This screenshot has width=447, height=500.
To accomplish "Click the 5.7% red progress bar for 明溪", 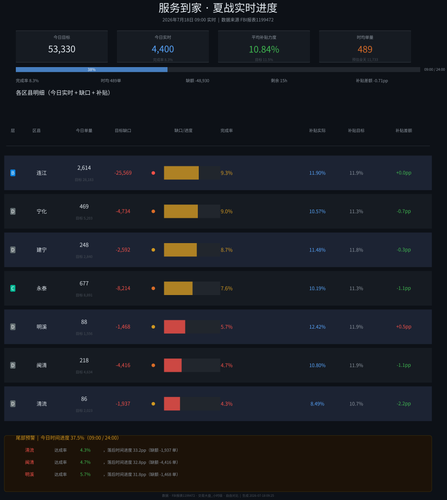I will point(174,327).
